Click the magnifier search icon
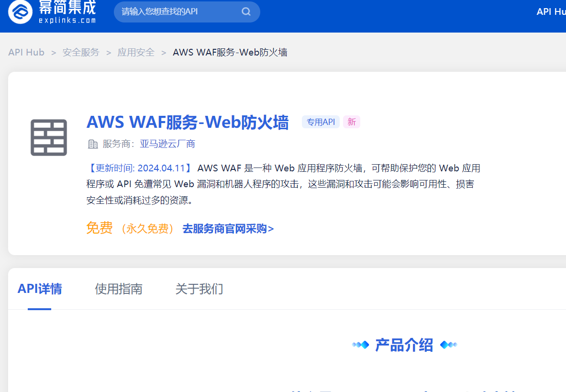566x392 pixels. [246, 11]
